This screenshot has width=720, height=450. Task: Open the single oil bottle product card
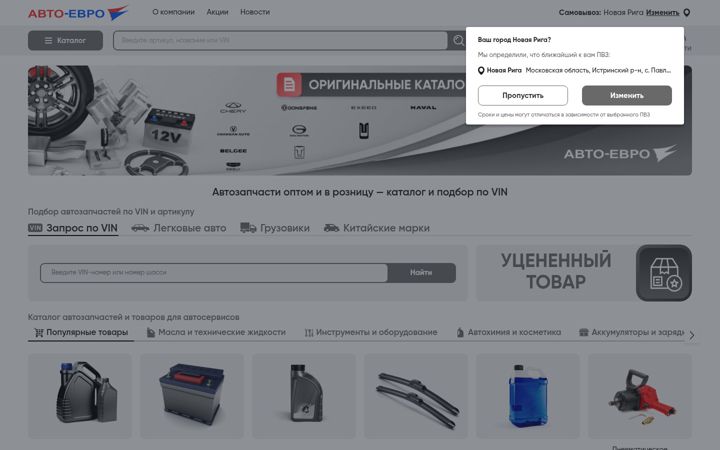pyautogui.click(x=304, y=396)
